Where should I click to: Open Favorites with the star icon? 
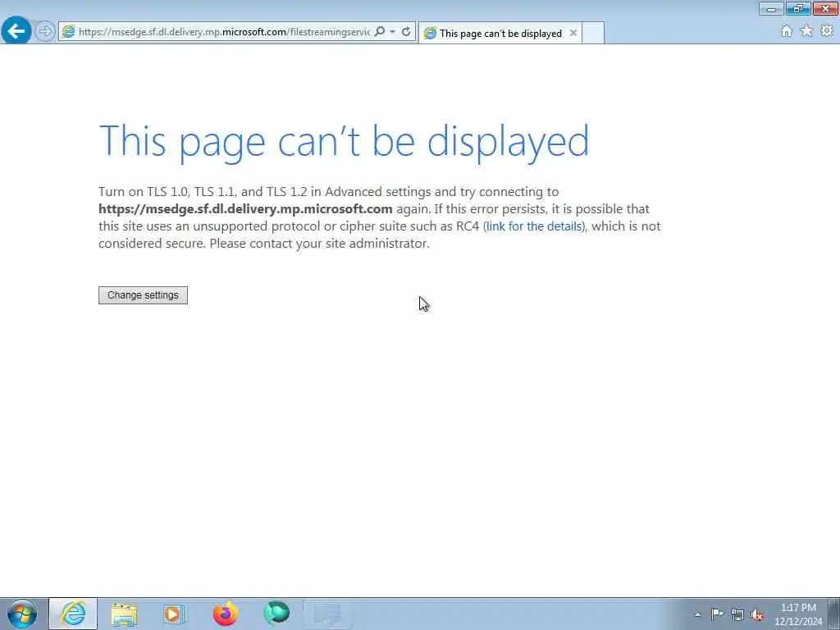pyautogui.click(x=807, y=31)
